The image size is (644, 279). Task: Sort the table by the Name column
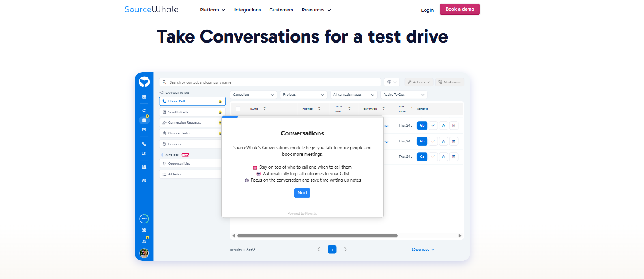coord(264,109)
